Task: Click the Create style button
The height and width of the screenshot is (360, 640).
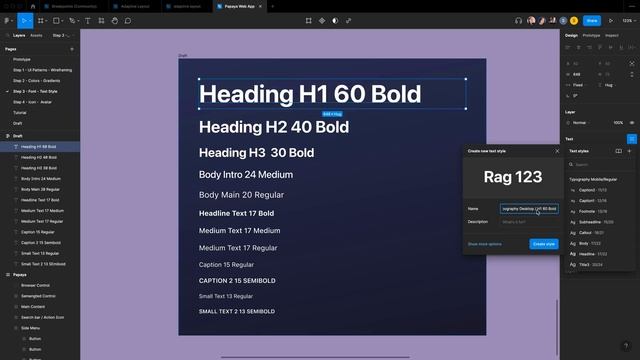Action: (544, 244)
